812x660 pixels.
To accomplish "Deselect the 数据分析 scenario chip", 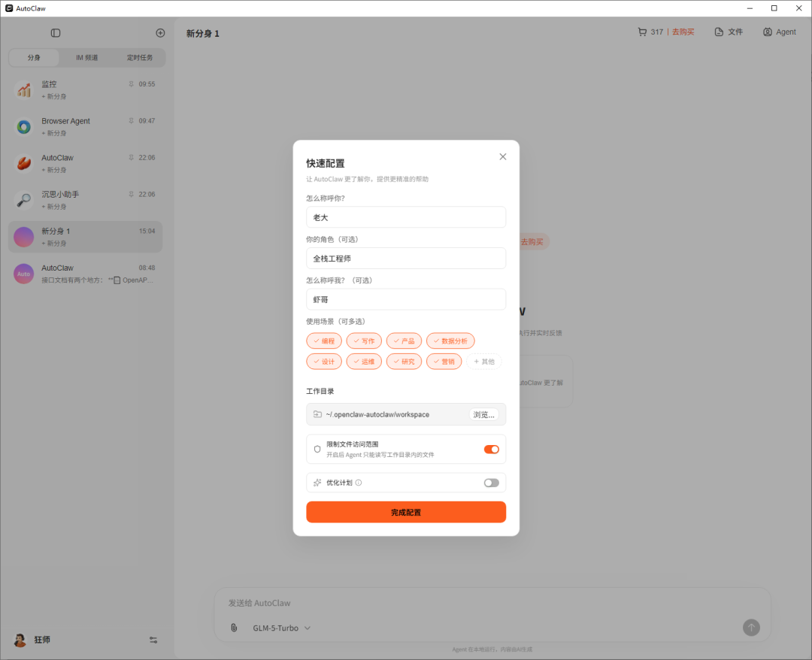I will (x=450, y=341).
